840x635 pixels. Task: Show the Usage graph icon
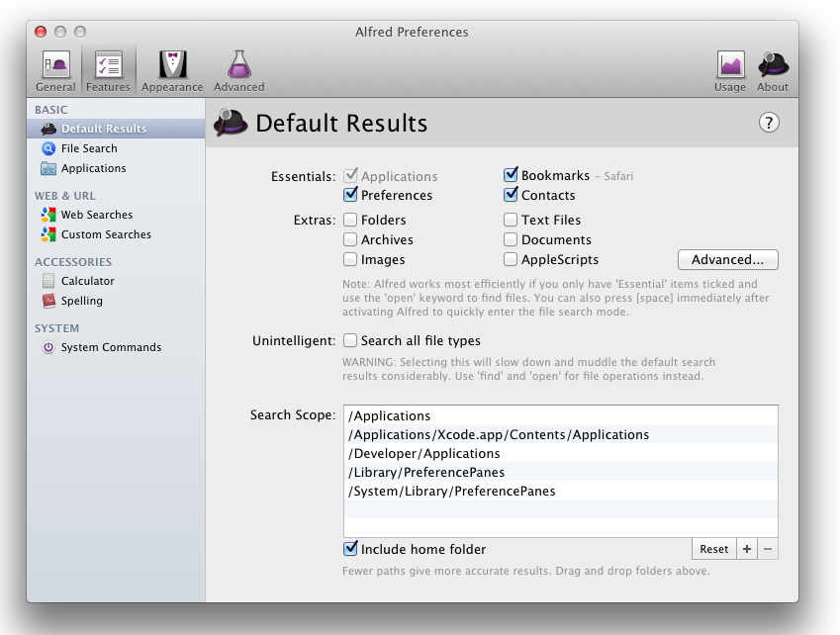pos(730,64)
